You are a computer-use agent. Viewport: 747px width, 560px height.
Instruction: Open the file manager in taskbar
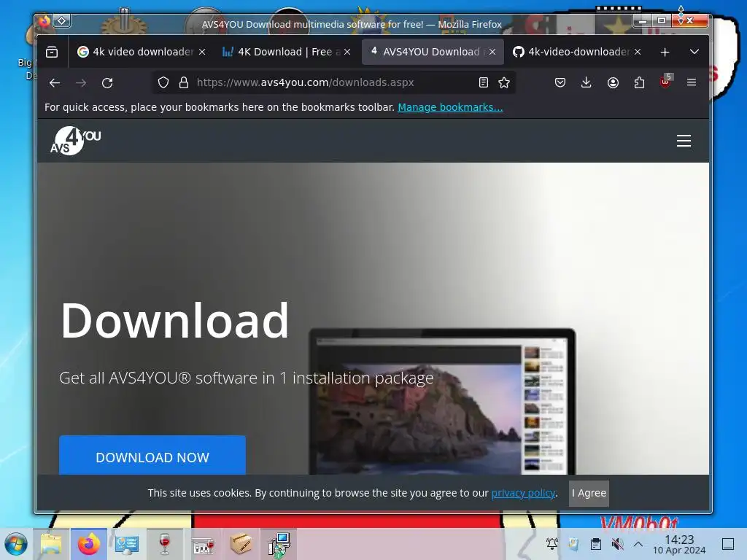52,544
